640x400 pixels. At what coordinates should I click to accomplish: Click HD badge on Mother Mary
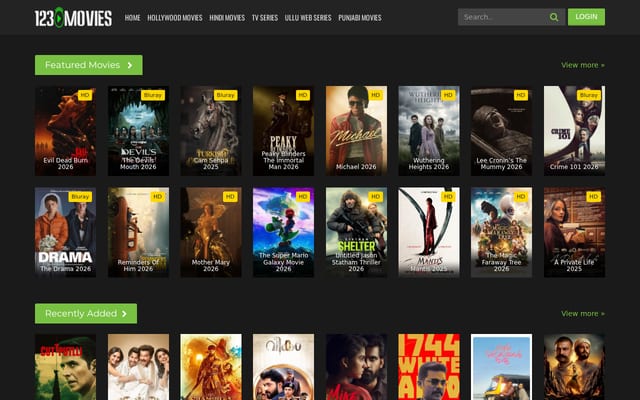click(230, 197)
